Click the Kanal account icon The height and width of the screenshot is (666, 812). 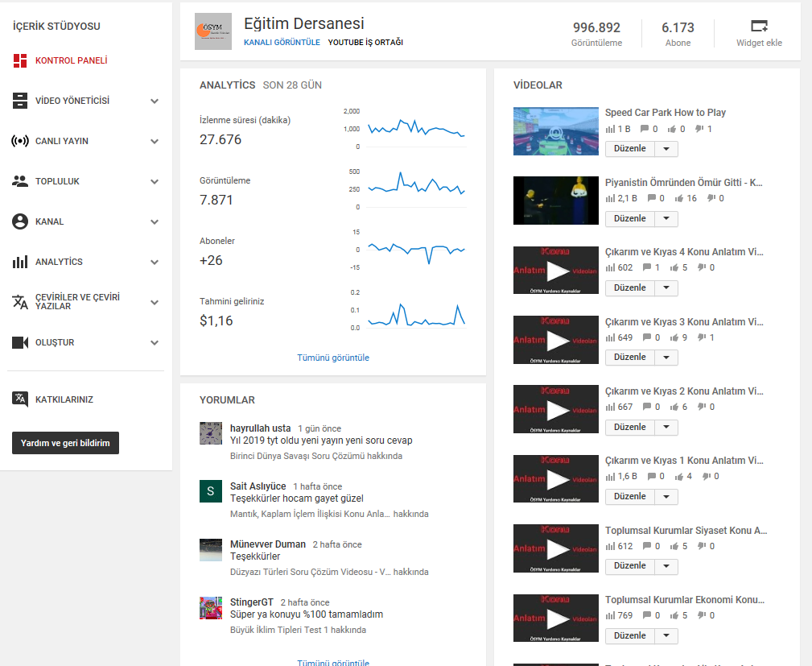pyautogui.click(x=19, y=221)
